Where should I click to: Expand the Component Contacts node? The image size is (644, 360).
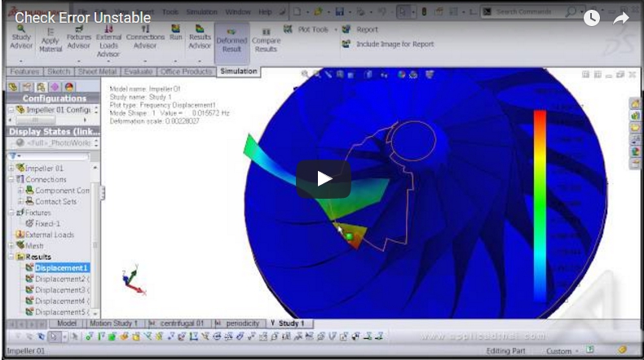[x=20, y=190]
